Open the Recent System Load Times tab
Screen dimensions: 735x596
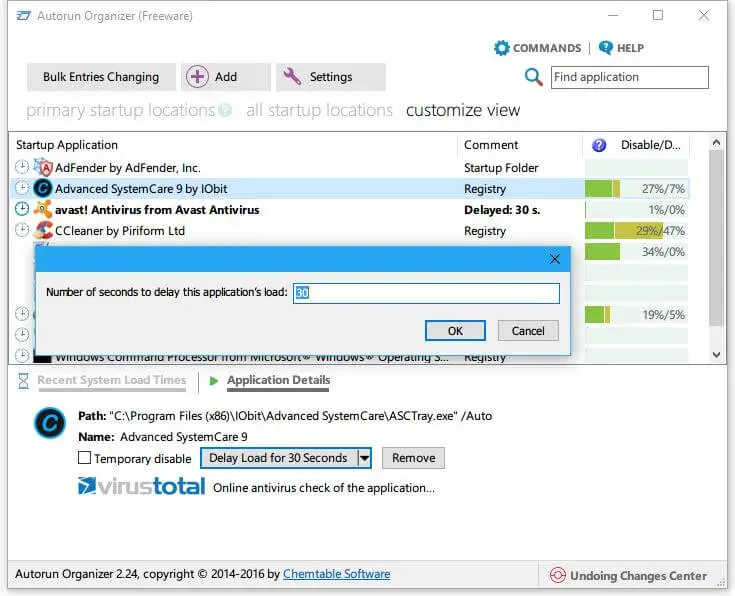pos(112,380)
